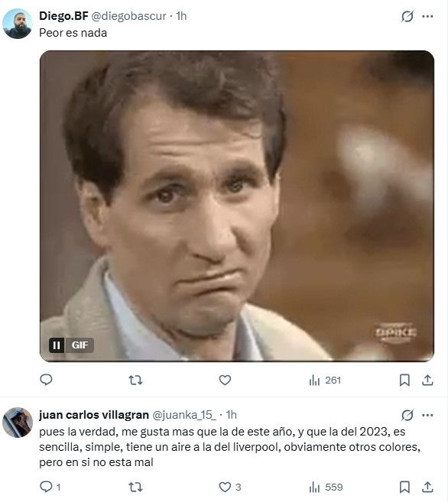
Task: Open Grok icon on Diego.BF's tweet
Action: [407, 16]
